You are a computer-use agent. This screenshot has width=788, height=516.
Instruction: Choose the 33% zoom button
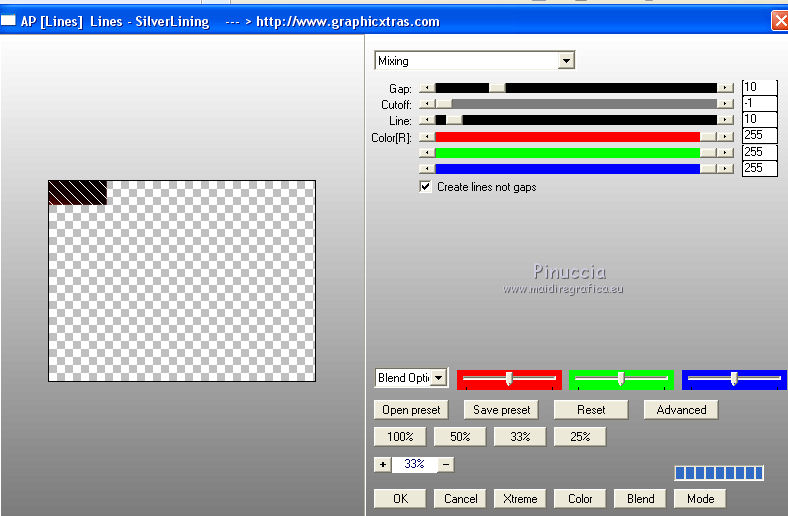[520, 437]
